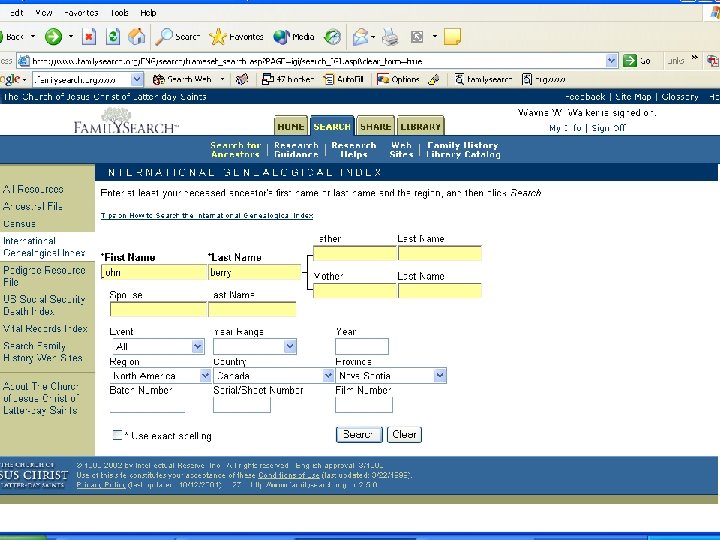Click the green Go arrow button

point(630,61)
